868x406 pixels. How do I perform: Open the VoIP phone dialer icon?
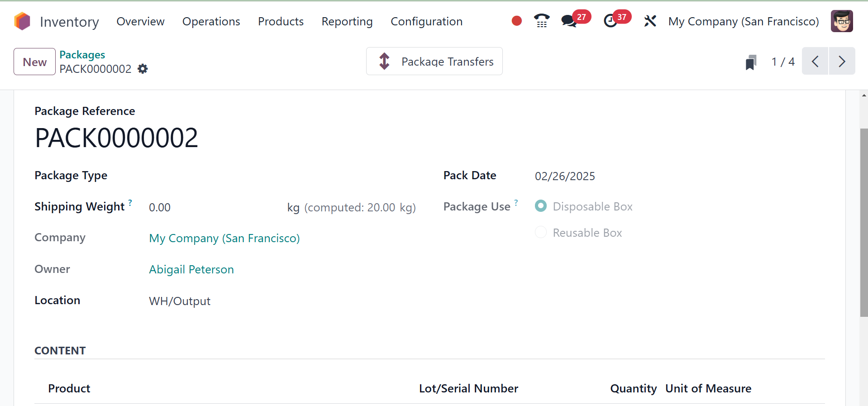541,21
